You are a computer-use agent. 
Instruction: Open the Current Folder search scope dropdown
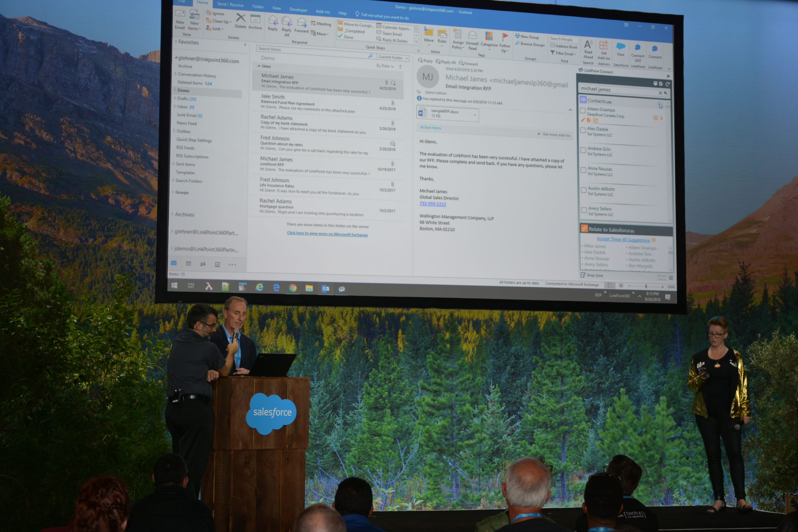393,57
